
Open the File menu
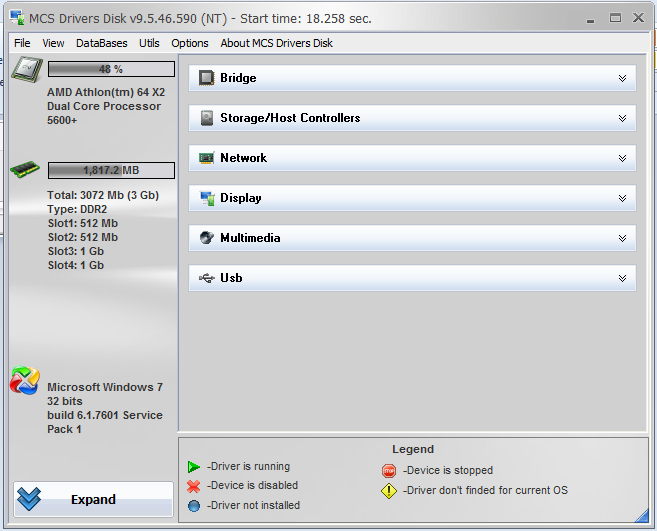(22, 43)
